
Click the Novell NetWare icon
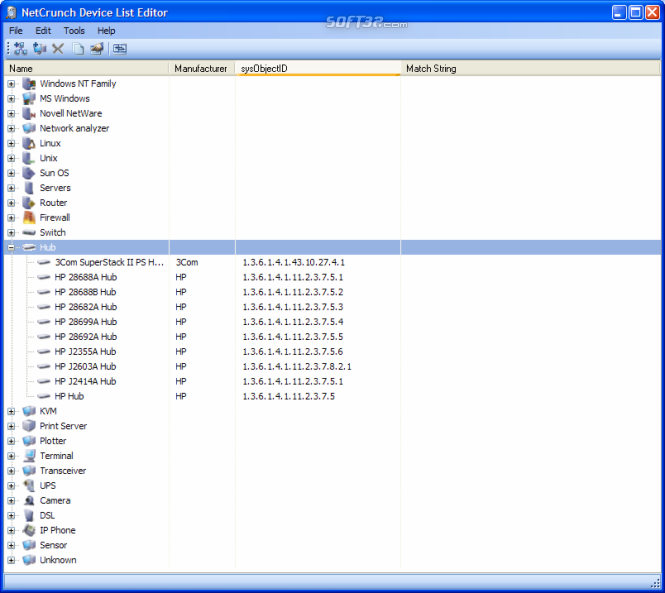pyautogui.click(x=29, y=113)
